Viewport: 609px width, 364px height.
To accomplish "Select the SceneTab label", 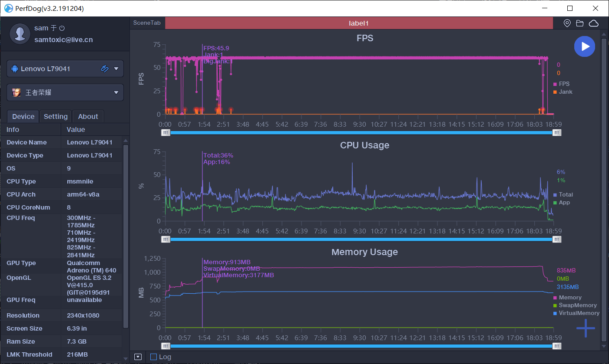I will [x=147, y=23].
